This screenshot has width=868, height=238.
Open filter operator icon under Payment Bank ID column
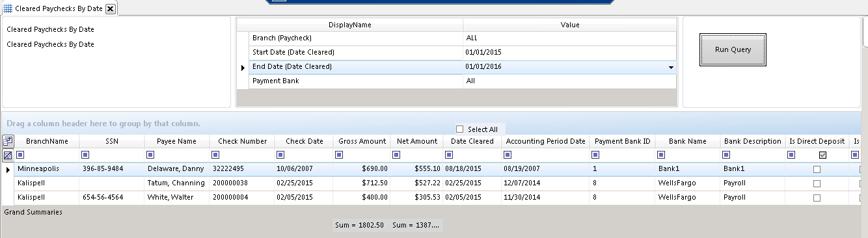pos(595,155)
